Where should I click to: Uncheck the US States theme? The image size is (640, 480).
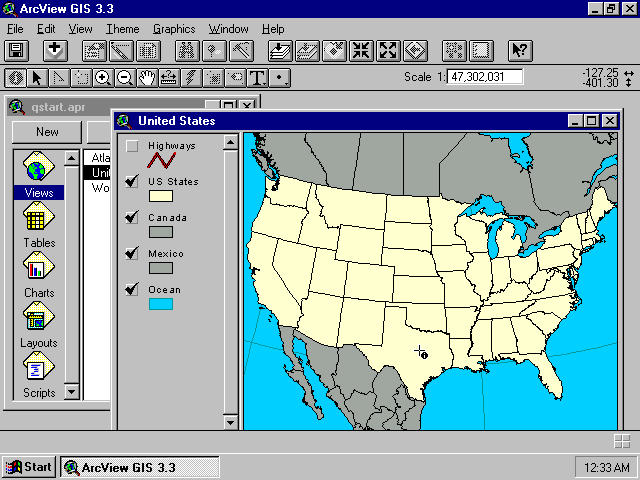132,182
